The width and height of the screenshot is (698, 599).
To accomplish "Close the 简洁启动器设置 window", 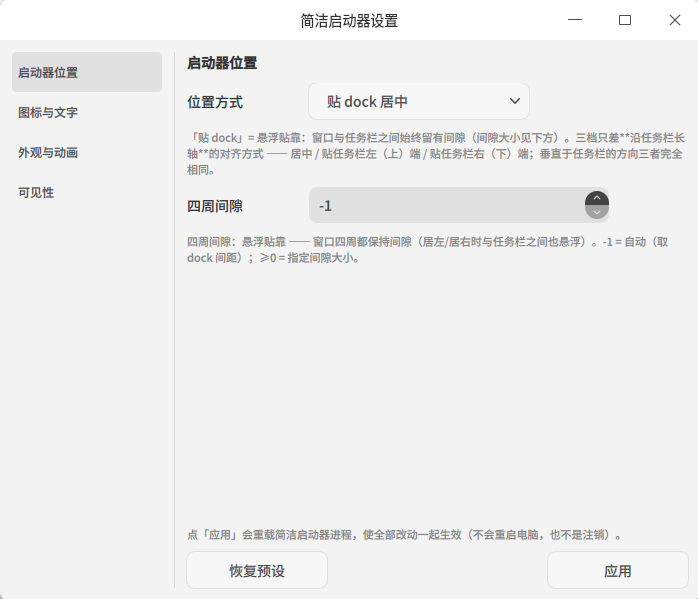I will [x=675, y=20].
